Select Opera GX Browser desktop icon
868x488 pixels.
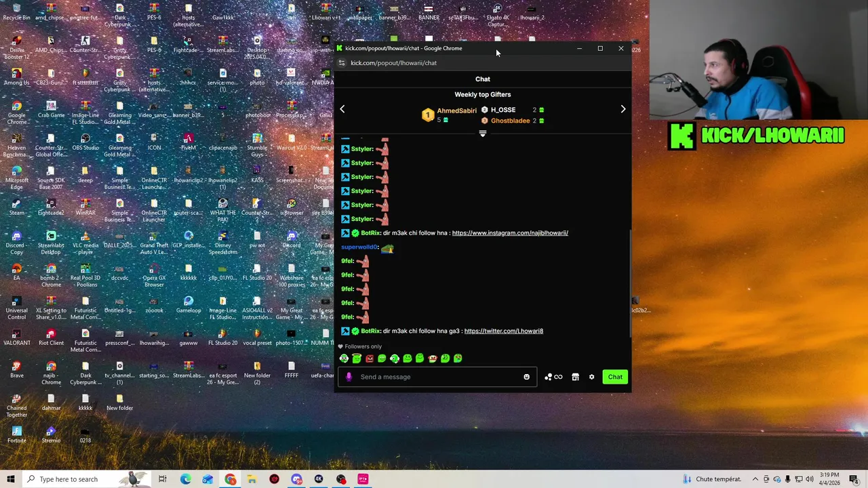click(x=154, y=275)
